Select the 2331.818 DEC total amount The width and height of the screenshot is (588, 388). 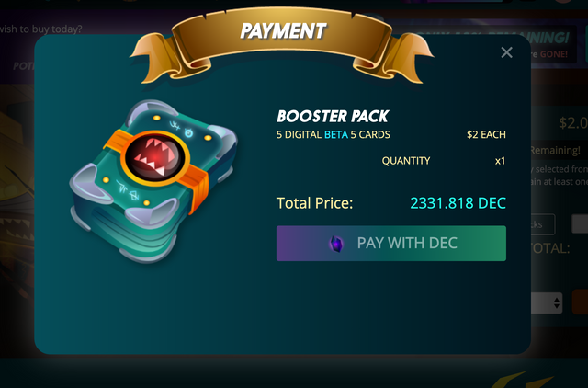point(458,203)
